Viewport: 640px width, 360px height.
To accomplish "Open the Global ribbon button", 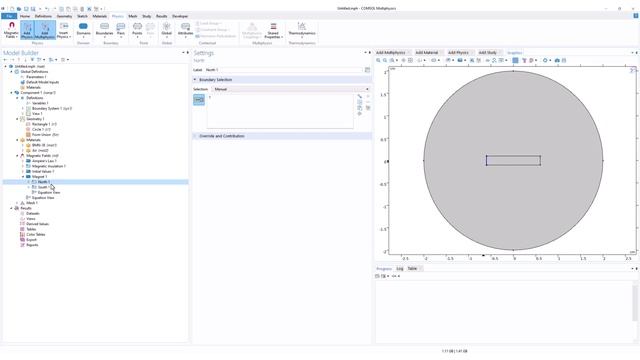I will pos(167,30).
